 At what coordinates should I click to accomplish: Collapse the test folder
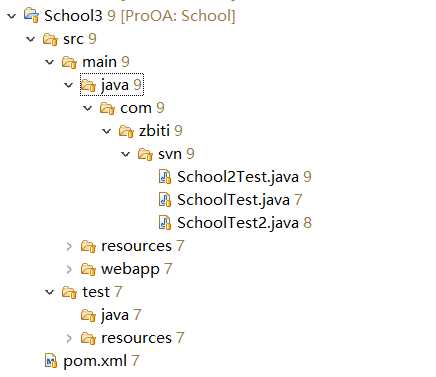(50, 292)
